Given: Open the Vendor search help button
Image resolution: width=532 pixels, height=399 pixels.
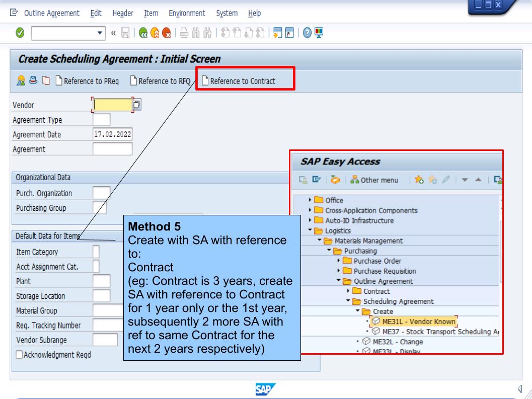Looking at the screenshot, I should click(136, 105).
